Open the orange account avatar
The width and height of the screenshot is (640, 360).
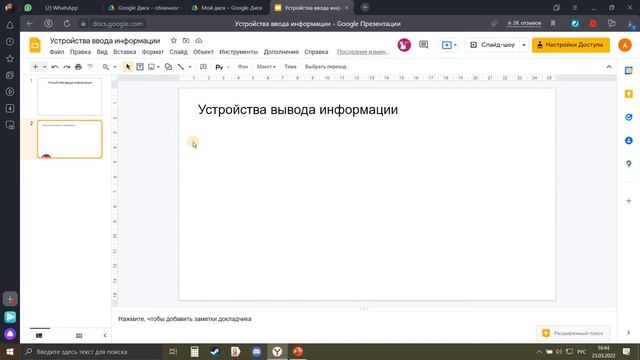pos(625,45)
